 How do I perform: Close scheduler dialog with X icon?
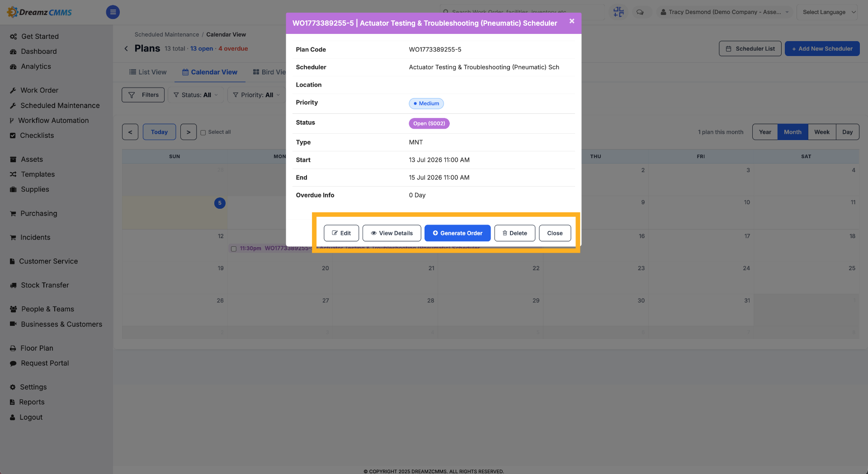pyautogui.click(x=572, y=21)
